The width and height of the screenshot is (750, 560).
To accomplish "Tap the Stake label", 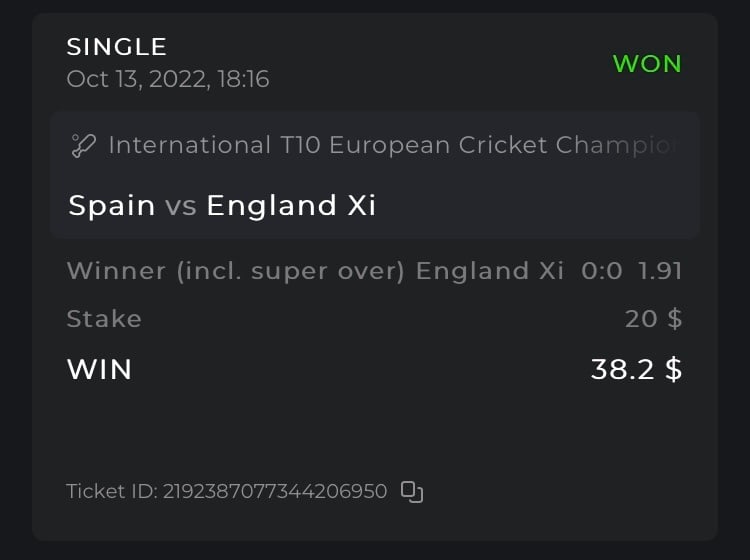I will 104,319.
